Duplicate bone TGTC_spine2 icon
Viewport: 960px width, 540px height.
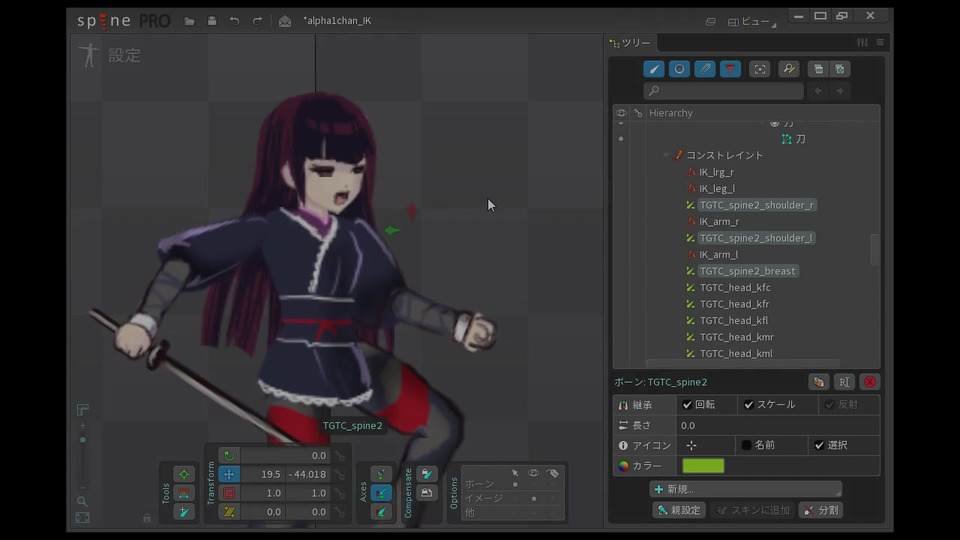[819, 382]
